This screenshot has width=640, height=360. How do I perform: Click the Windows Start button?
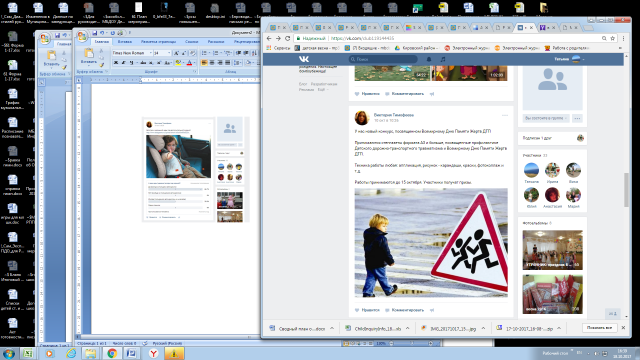click(x=9, y=353)
